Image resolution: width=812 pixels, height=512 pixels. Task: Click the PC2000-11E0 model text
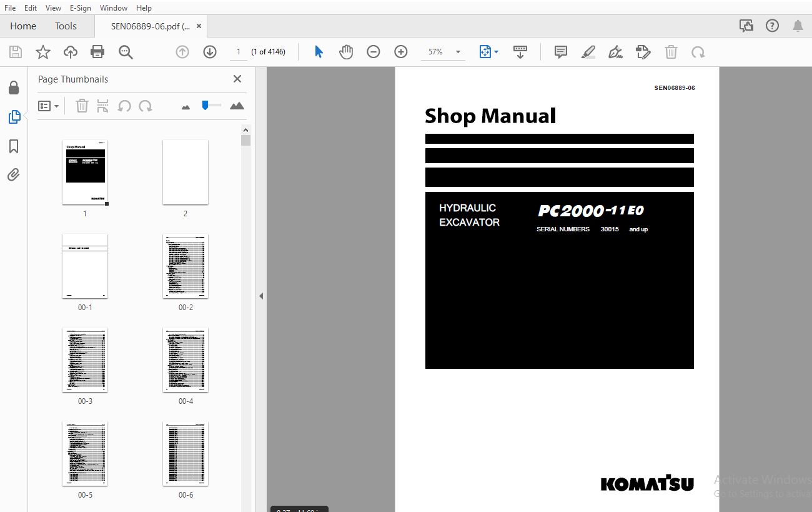(591, 211)
